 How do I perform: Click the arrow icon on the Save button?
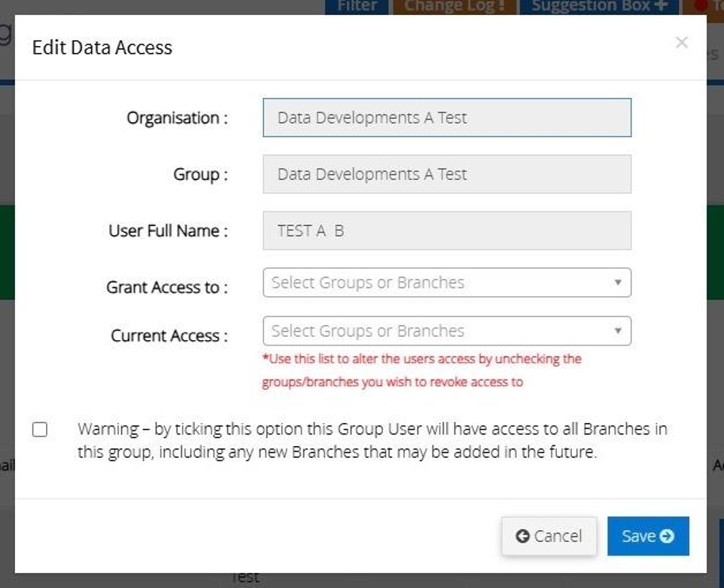667,536
